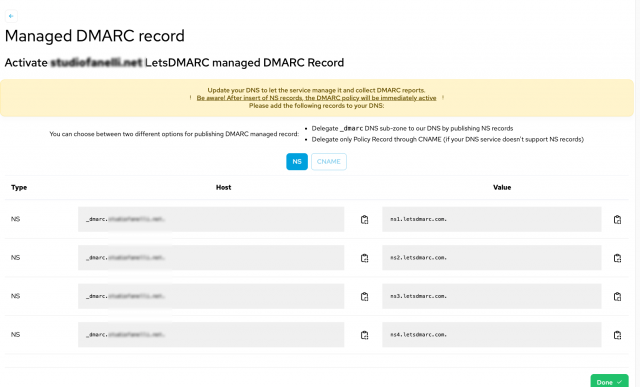This screenshot has height=387, width=640.
Task: Copy ns3.letsdmarc.com value to clipboard
Action: pyautogui.click(x=617, y=296)
